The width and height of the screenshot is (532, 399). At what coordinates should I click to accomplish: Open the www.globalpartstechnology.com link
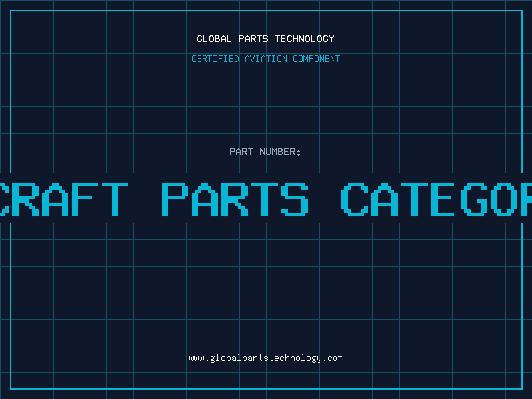265,358
